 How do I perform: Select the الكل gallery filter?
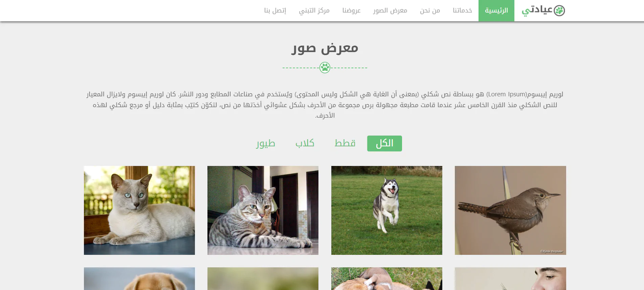coord(384,143)
